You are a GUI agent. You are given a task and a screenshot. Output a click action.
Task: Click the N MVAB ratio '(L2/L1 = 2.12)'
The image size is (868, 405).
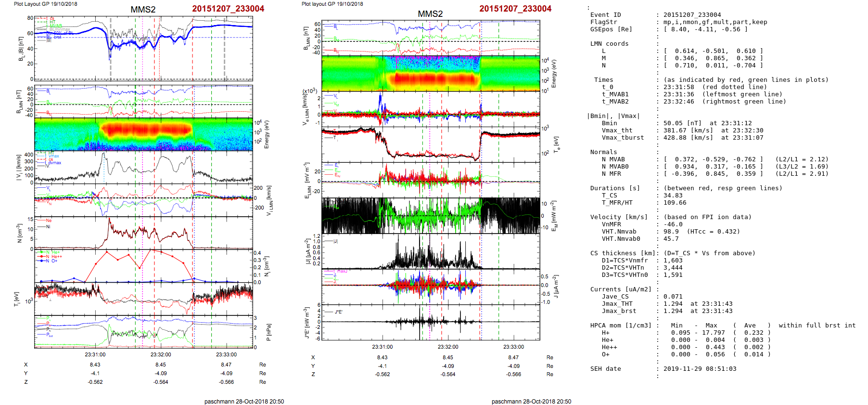(x=802, y=159)
